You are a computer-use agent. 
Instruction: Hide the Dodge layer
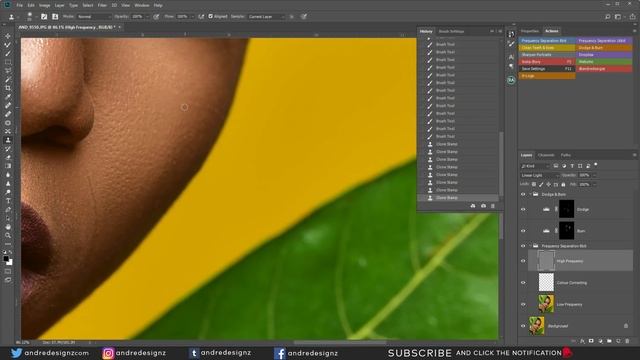tap(523, 209)
